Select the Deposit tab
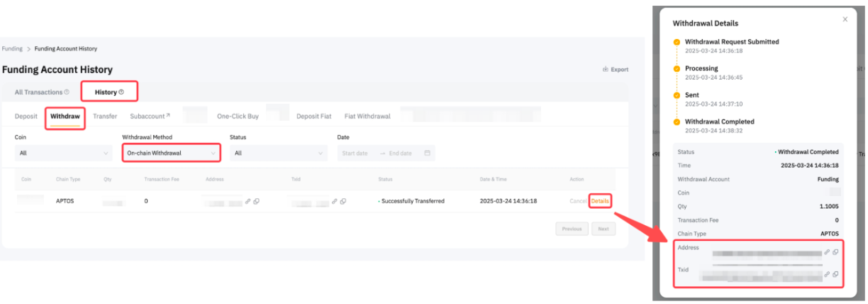868x304 pixels. pos(26,116)
